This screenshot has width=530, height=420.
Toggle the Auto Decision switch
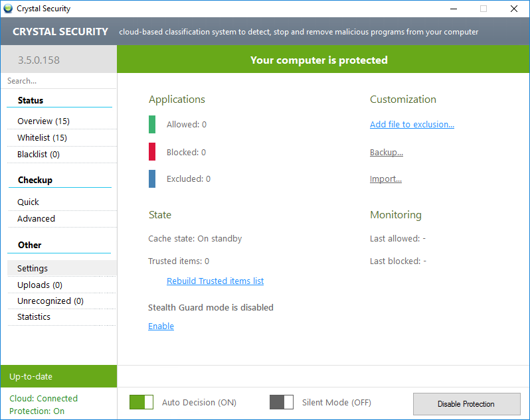[141, 402]
